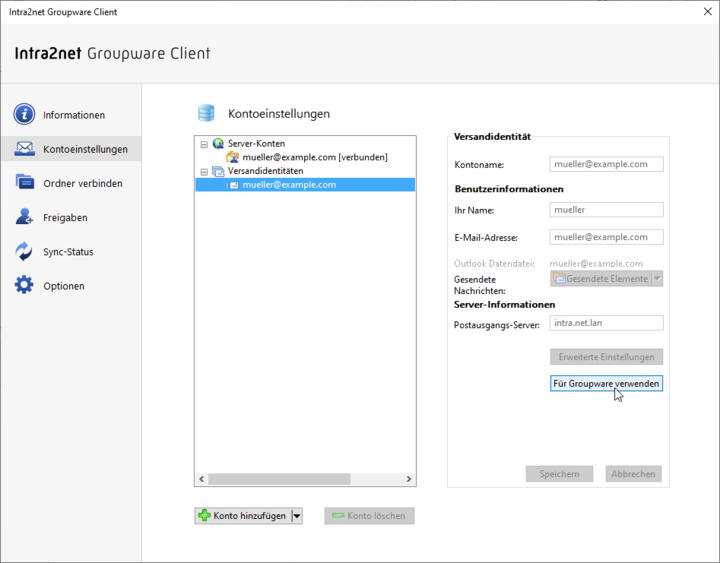Image resolution: width=720 pixels, height=563 pixels.
Task: Select highlighted mueller@example.com identity row
Action: tap(305, 185)
